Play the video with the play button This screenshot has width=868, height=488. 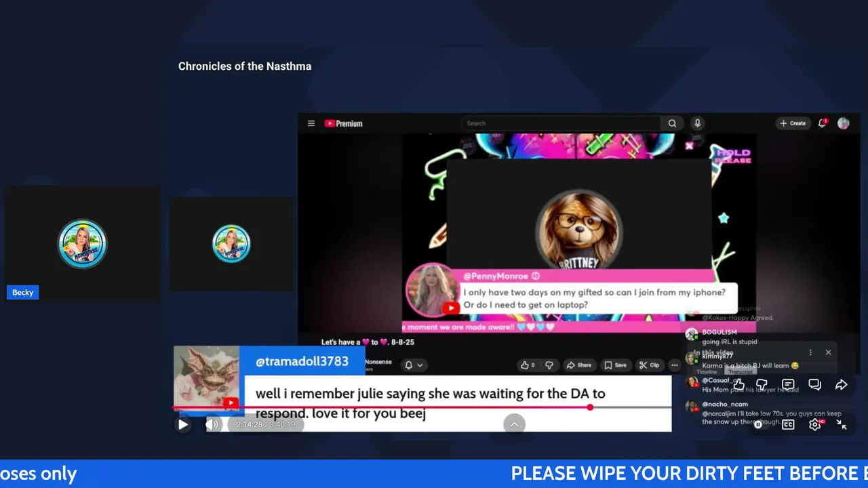182,425
